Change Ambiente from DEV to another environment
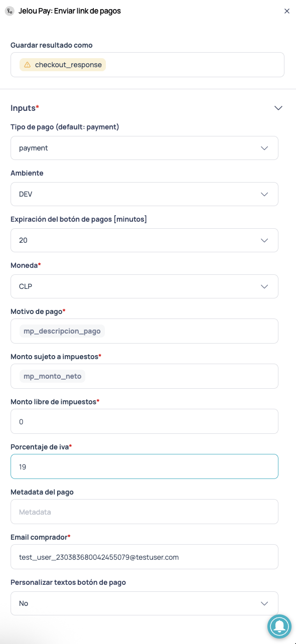Image resolution: width=296 pixels, height=644 pixels. tap(144, 194)
